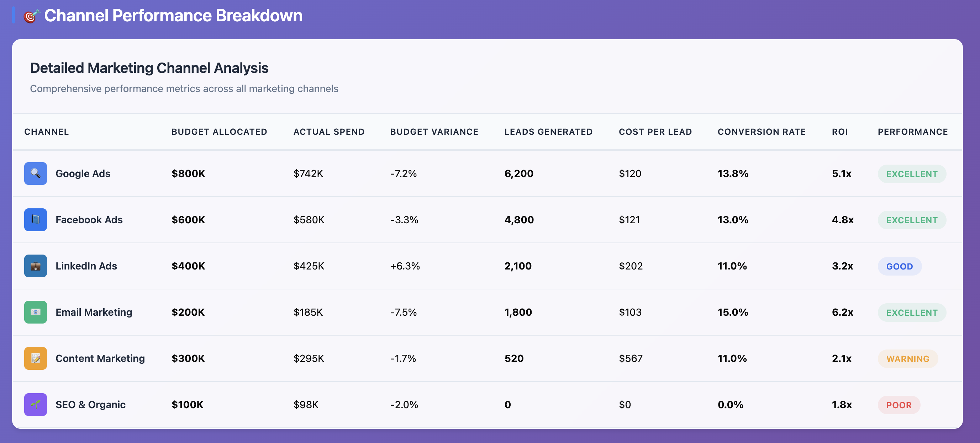Click the 13.8% conversion rate value

coord(733,174)
